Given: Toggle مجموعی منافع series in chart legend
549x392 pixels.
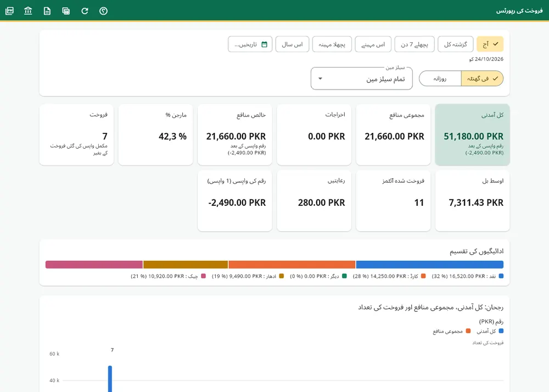Looking at the screenshot, I should 452,331.
